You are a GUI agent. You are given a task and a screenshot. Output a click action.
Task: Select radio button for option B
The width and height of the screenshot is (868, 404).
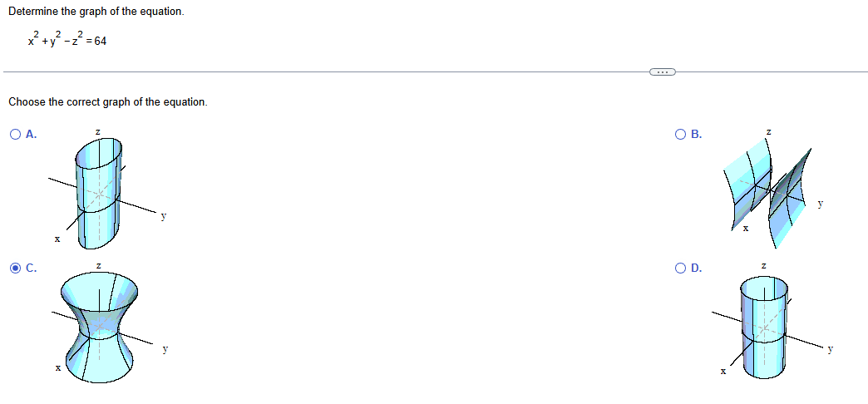[681, 134]
